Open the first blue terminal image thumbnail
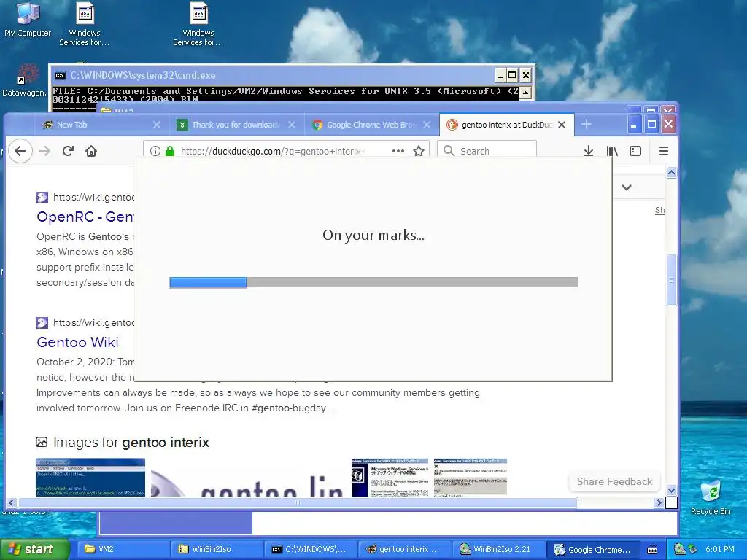This screenshot has height=560, width=747. [90, 477]
